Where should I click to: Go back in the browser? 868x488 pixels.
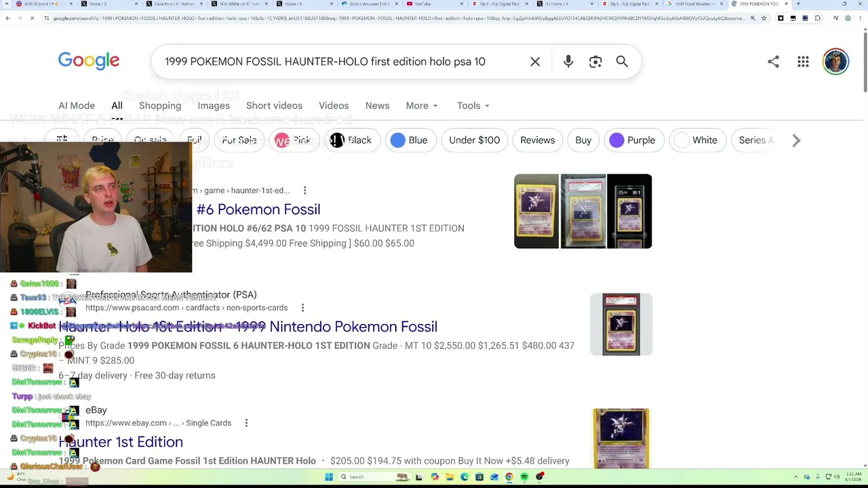pyautogui.click(x=7, y=18)
